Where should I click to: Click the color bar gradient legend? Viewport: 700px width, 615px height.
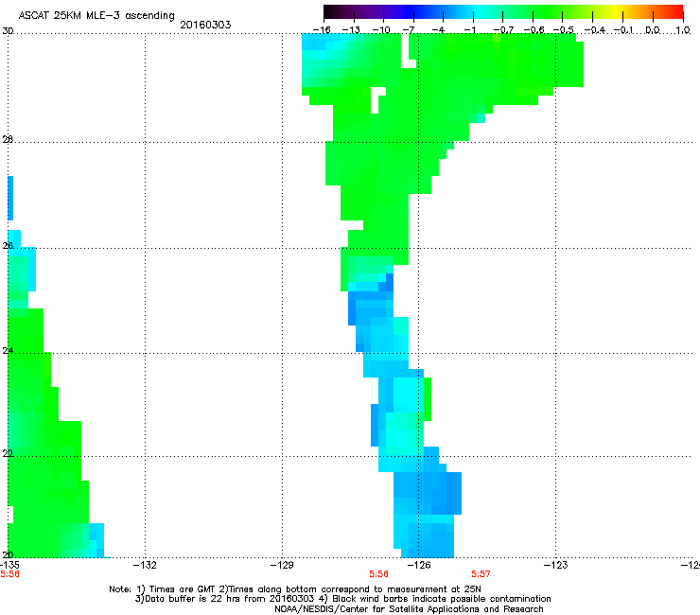[x=503, y=11]
